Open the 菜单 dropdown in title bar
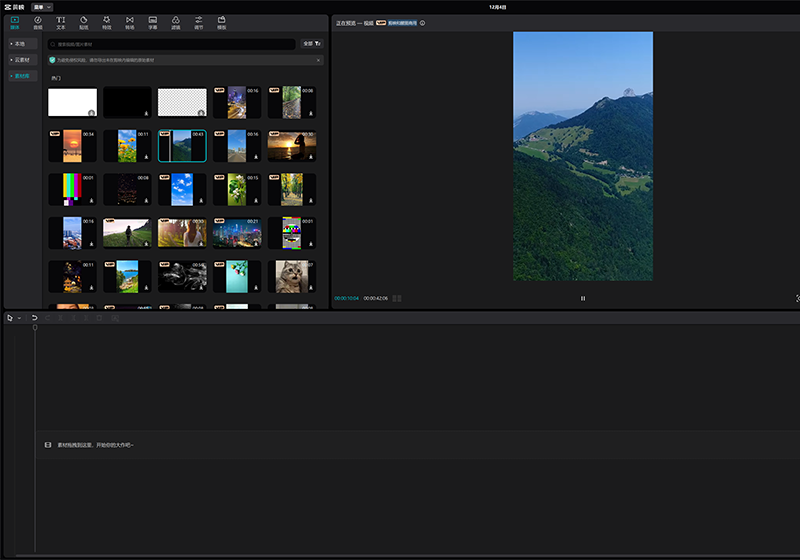 pyautogui.click(x=43, y=7)
